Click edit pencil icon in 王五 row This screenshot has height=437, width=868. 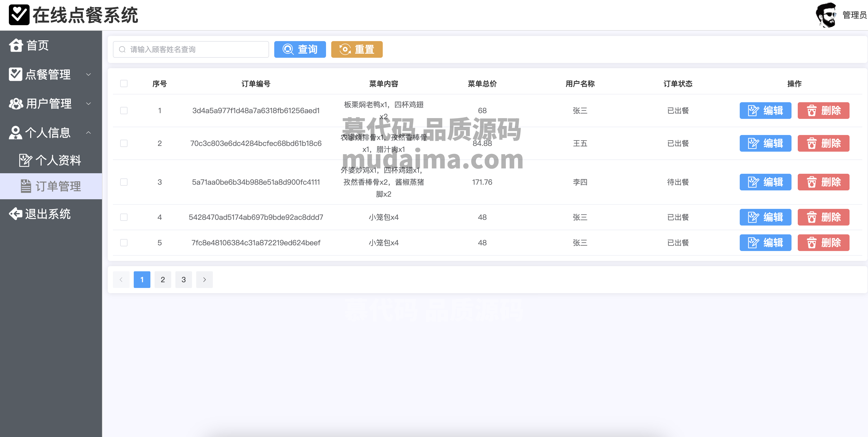754,143
